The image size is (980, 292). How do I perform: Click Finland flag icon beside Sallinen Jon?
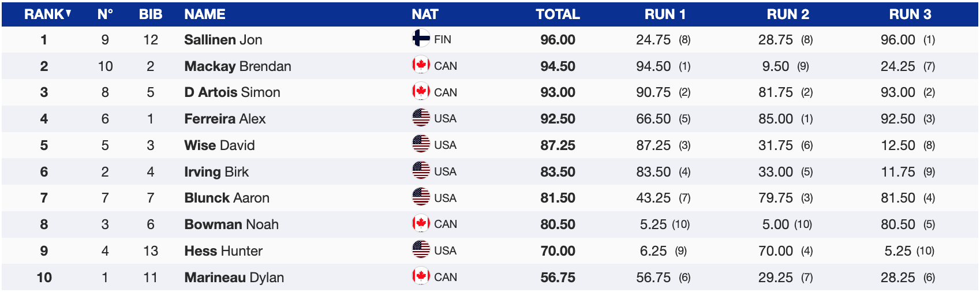coord(421,39)
